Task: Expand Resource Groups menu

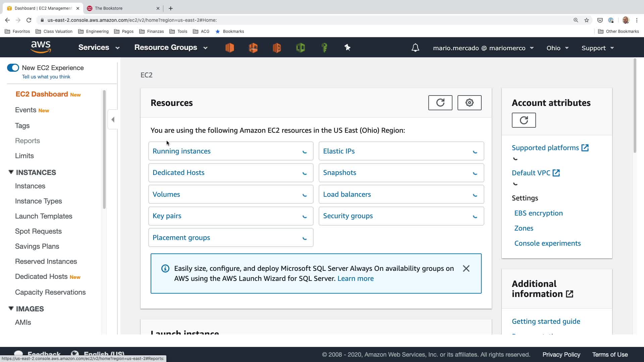Action: pyautogui.click(x=171, y=48)
